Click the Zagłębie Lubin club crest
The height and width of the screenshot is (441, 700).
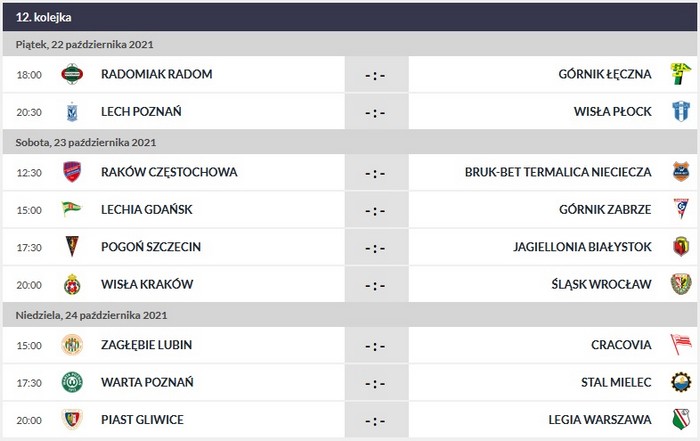tap(71, 345)
